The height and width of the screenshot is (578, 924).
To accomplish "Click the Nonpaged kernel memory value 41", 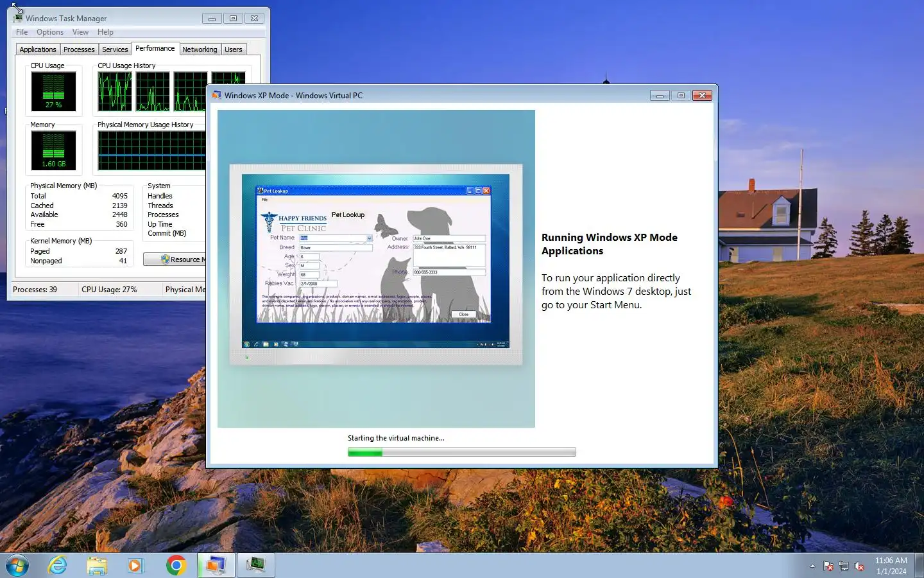I will 123,261.
